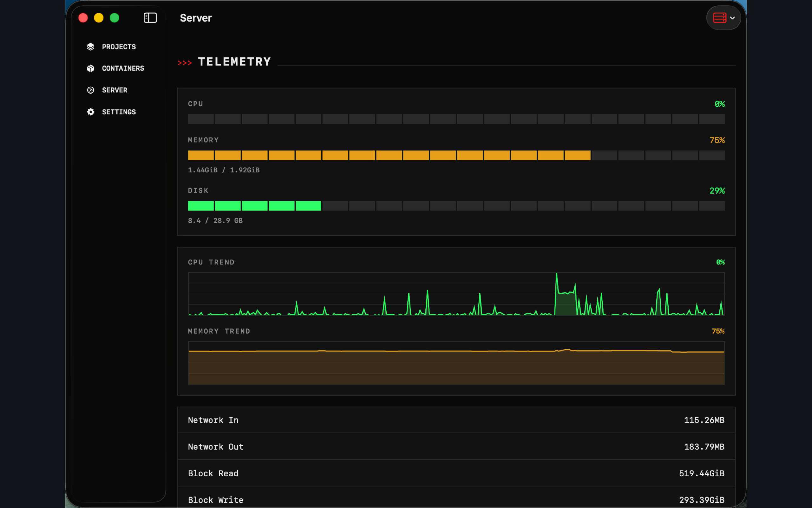This screenshot has width=812, height=508.
Task: Minimize window with yellow button
Action: [x=99, y=18]
